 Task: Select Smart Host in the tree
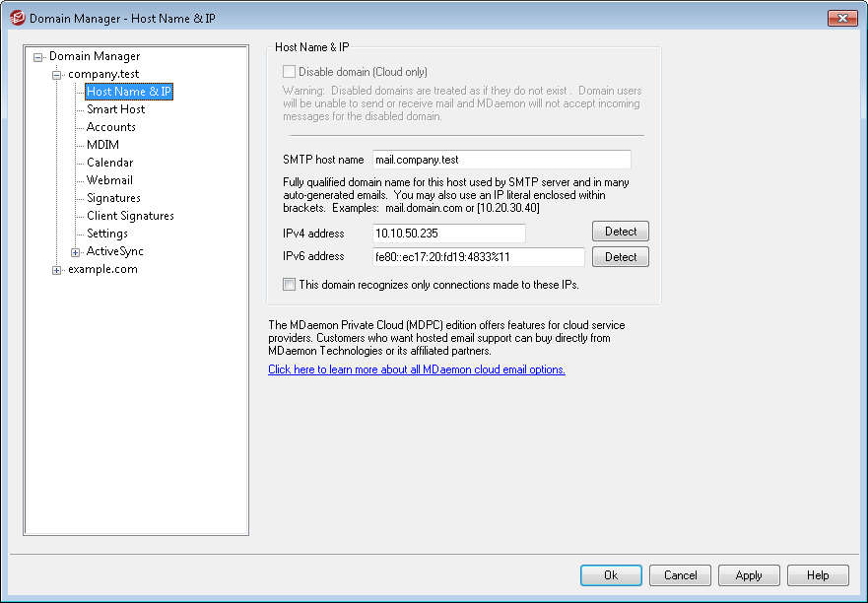(115, 109)
